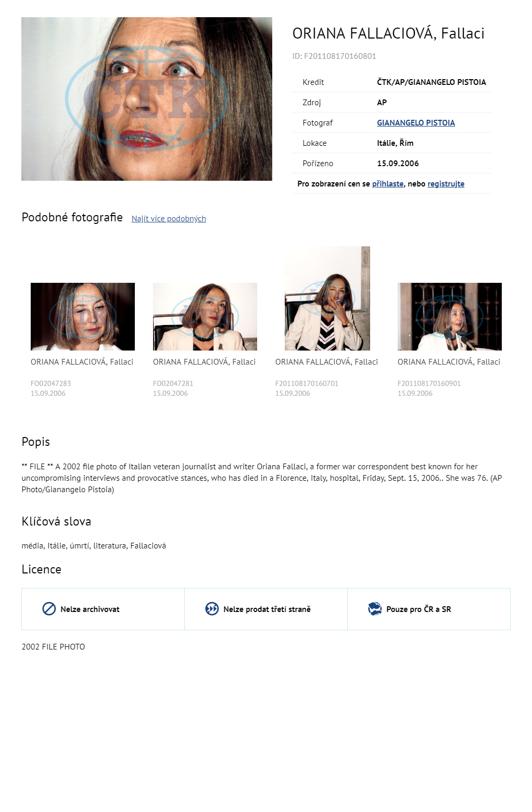The height and width of the screenshot is (812, 532).
Task: Follow the 'přihlaste' login link
Action: click(x=388, y=184)
